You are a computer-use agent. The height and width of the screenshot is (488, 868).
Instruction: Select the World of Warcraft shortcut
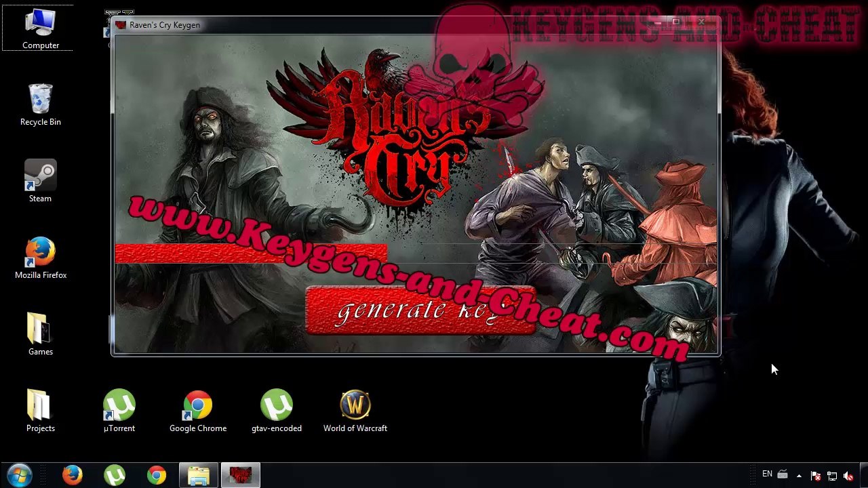pos(355,411)
